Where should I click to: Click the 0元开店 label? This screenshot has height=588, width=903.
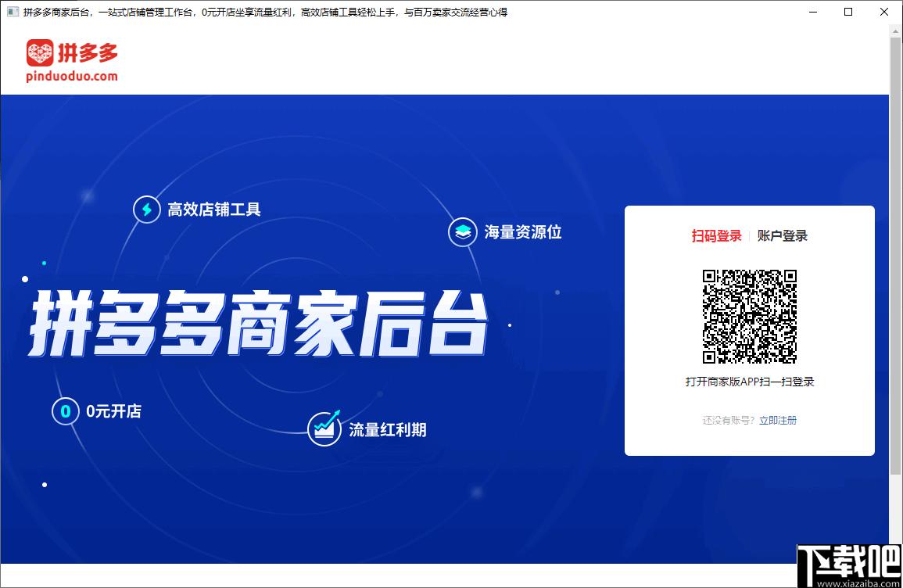[x=113, y=411]
